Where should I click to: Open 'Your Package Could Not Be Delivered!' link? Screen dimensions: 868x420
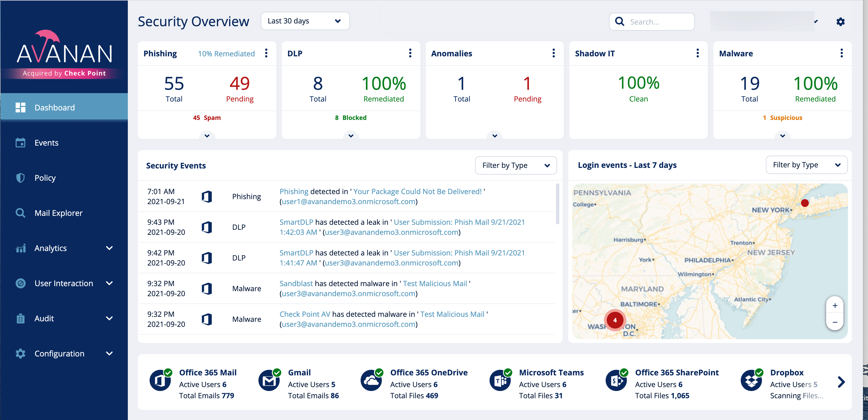(x=417, y=191)
